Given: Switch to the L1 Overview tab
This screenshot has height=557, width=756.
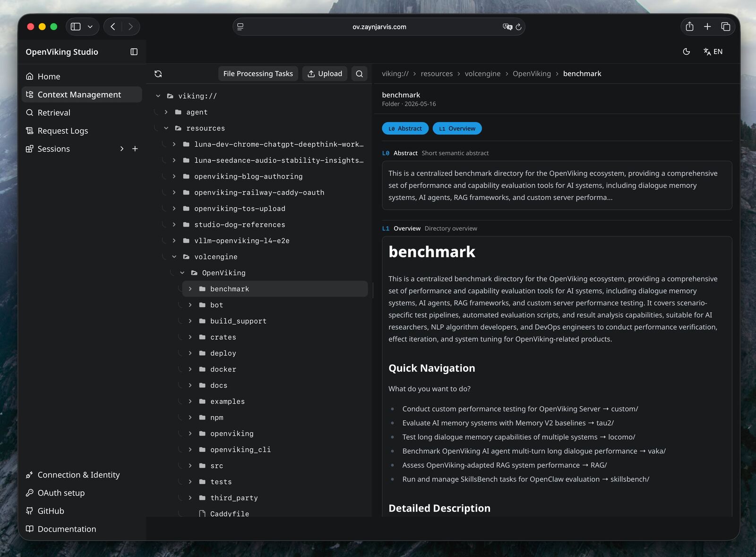Looking at the screenshot, I should click(x=457, y=129).
